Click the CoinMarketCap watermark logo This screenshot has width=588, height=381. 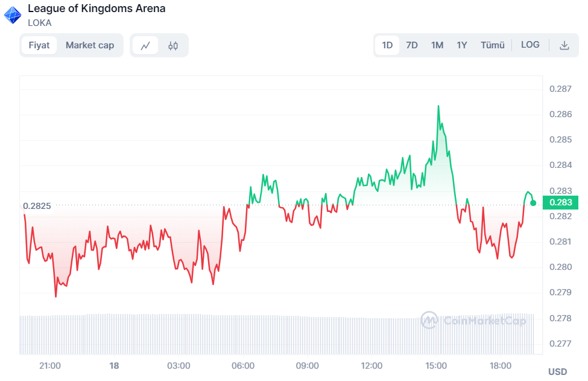pyautogui.click(x=473, y=320)
